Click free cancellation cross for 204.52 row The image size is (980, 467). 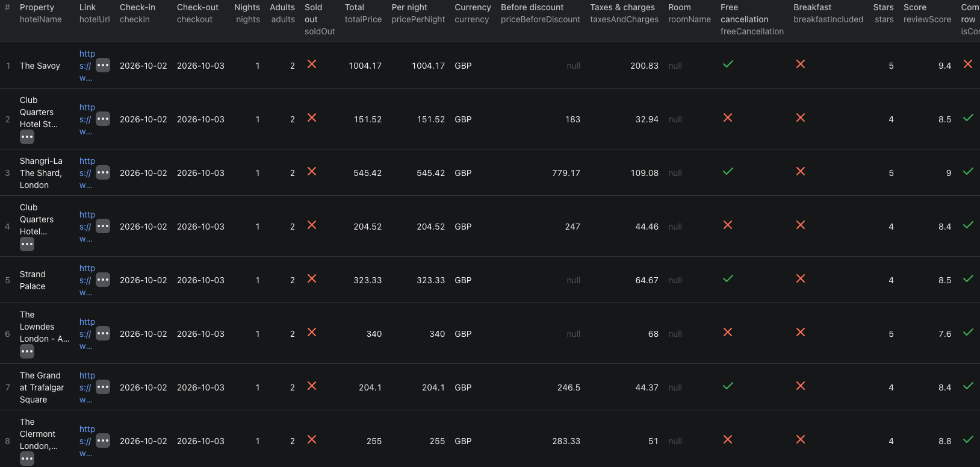pyautogui.click(x=728, y=225)
